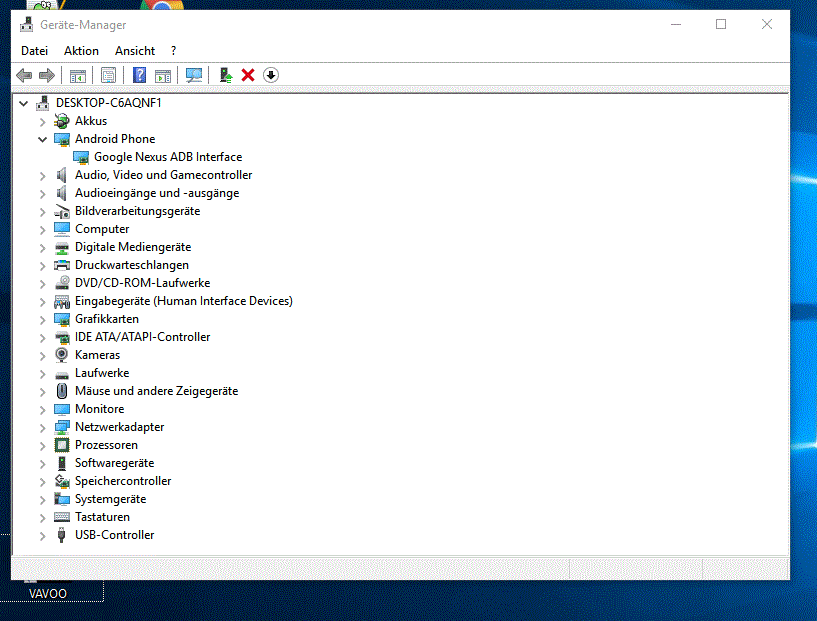Image resolution: width=817 pixels, height=621 pixels.
Task: Select Google Nexus ADB Interface device
Action: pyautogui.click(x=167, y=157)
